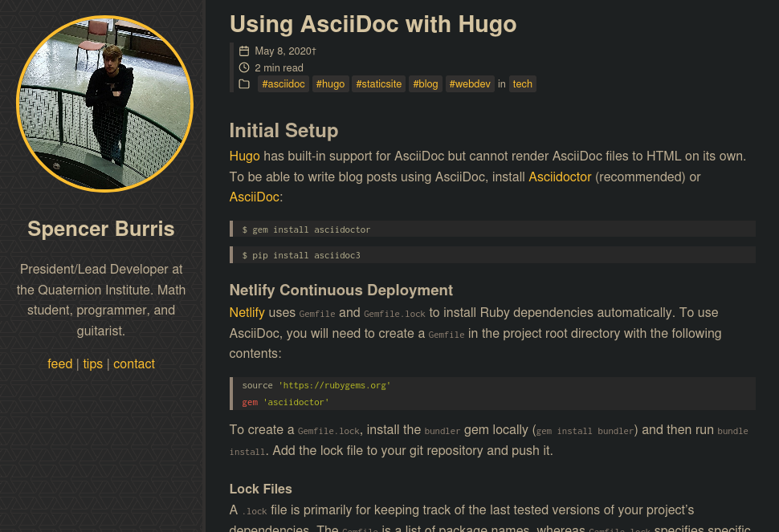The width and height of the screenshot is (779, 532).
Task: Open the #asciidoc tag
Action: point(283,84)
